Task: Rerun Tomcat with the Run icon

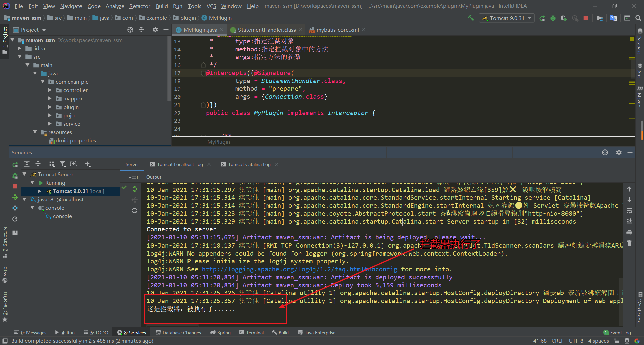Action: pos(542,18)
